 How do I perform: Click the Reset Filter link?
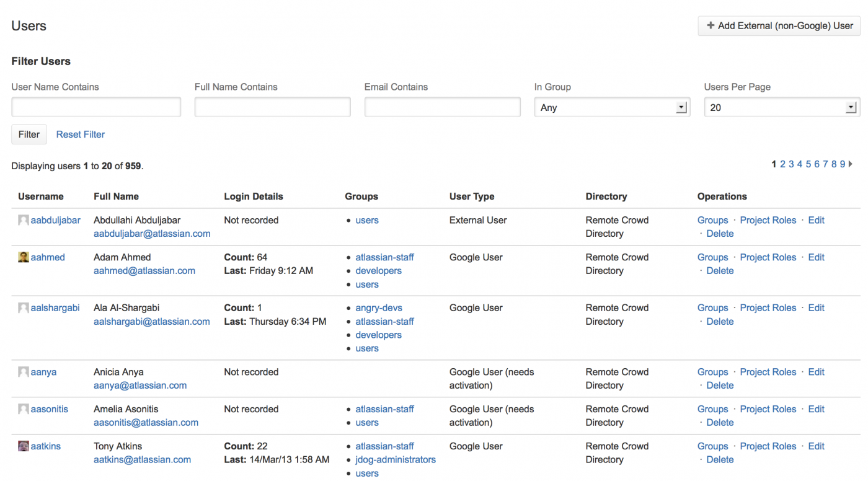[81, 135]
